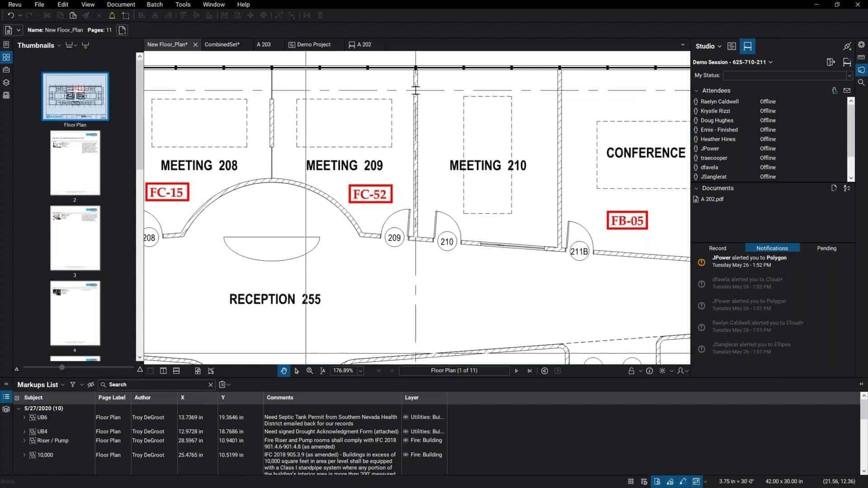Switch to the CombinedSet* tab
Viewport: 868px width, 488px height.
click(x=222, y=44)
